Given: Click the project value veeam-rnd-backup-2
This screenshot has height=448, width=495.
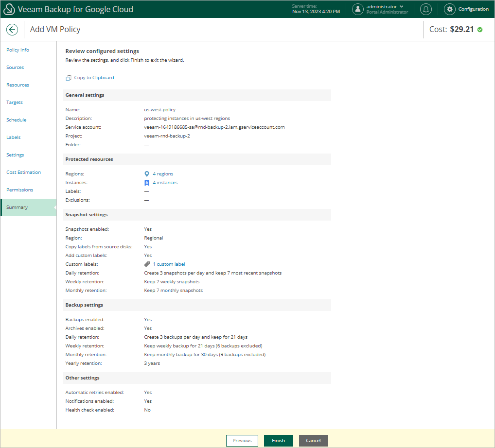Looking at the screenshot, I should tap(167, 136).
